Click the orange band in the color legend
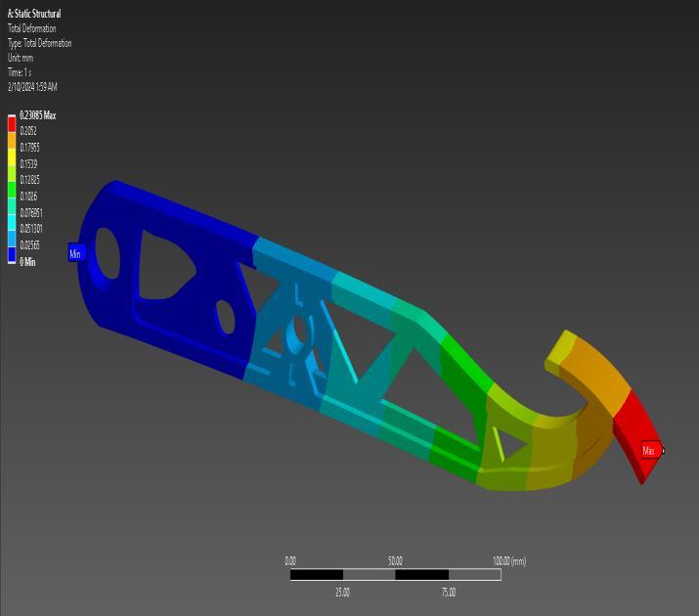The height and width of the screenshot is (616, 699). pyautogui.click(x=12, y=140)
